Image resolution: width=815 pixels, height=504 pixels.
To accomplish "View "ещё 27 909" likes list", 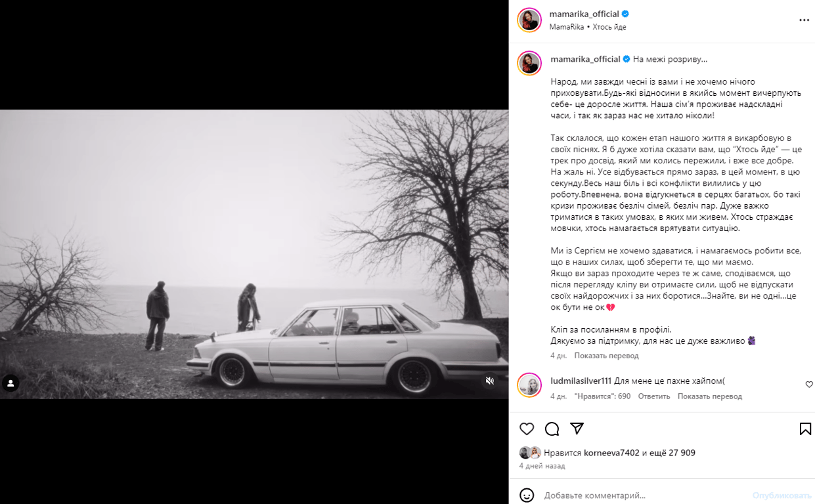I will pos(672,453).
